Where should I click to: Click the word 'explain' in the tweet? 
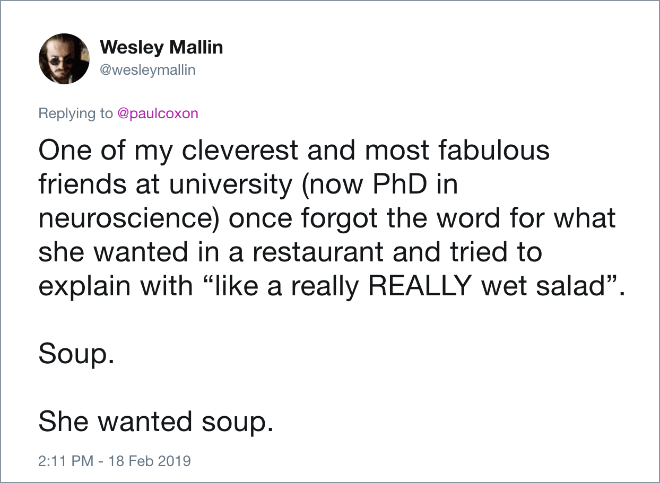[x=84, y=287]
